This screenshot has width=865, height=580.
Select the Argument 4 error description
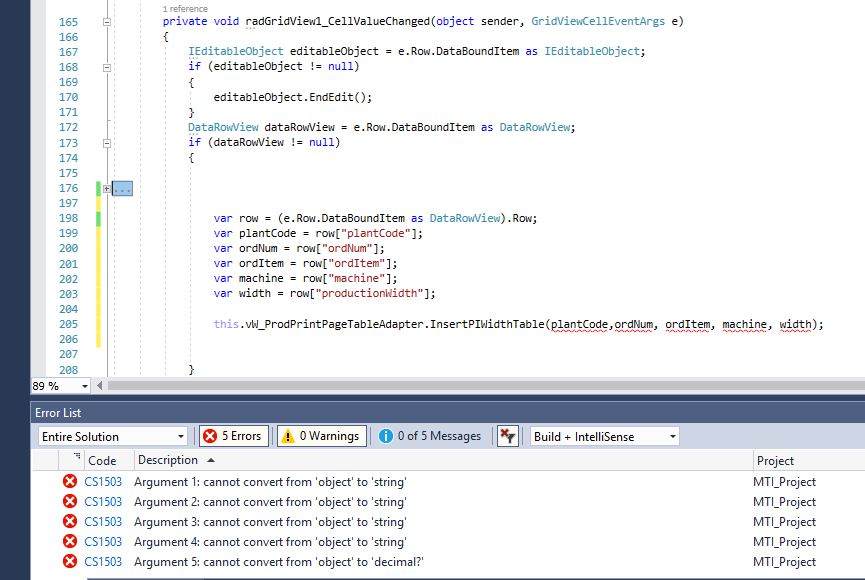pos(270,542)
